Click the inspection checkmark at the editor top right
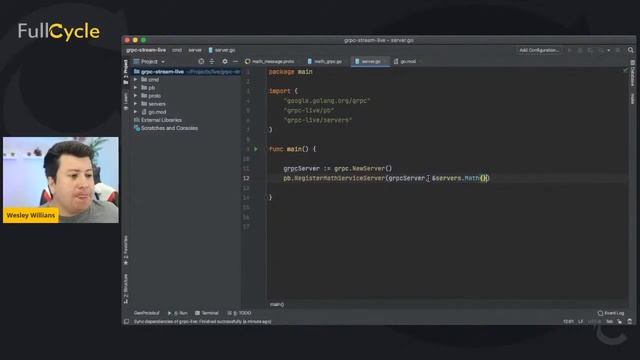 (625, 71)
